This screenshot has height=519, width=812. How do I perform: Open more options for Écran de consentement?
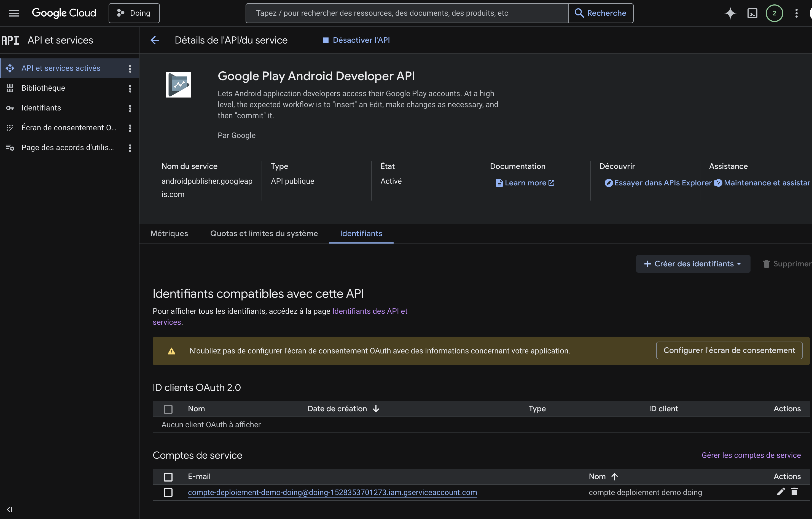130,128
